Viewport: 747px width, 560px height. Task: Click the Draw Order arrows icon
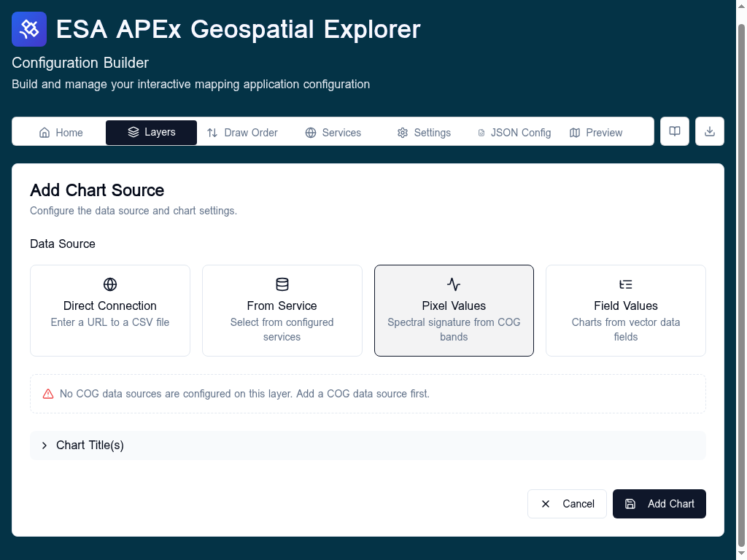click(x=212, y=133)
